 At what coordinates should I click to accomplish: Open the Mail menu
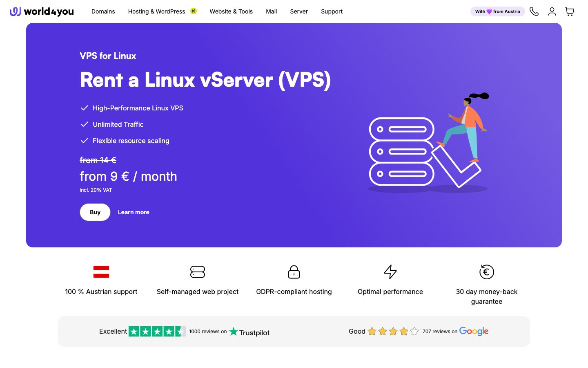click(272, 11)
